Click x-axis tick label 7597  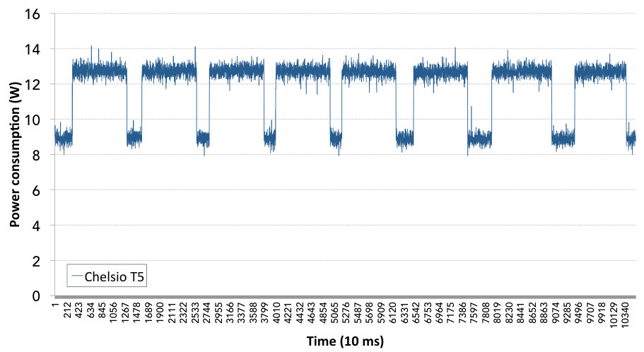(x=475, y=312)
